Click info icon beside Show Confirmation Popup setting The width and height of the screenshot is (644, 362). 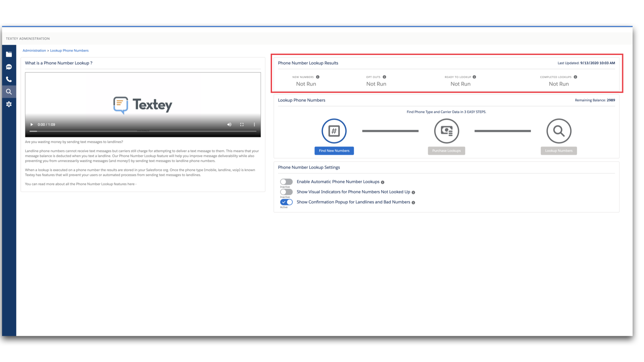point(413,203)
